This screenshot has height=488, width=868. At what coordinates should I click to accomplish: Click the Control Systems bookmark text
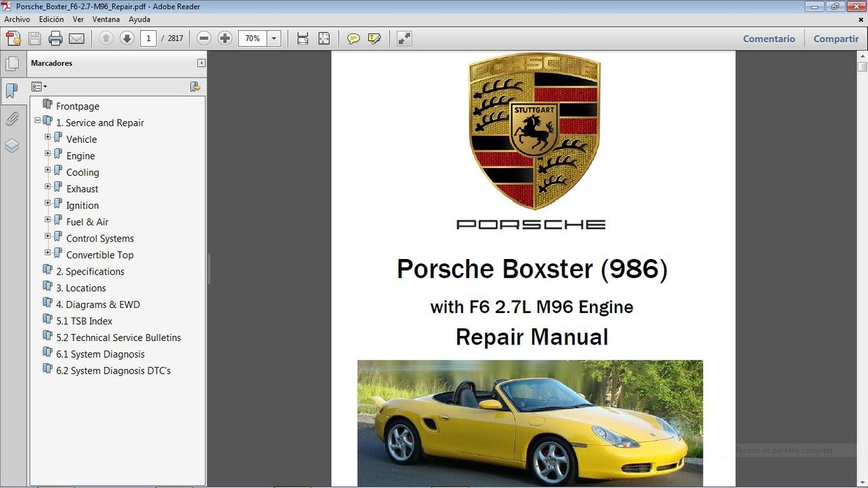click(100, 239)
